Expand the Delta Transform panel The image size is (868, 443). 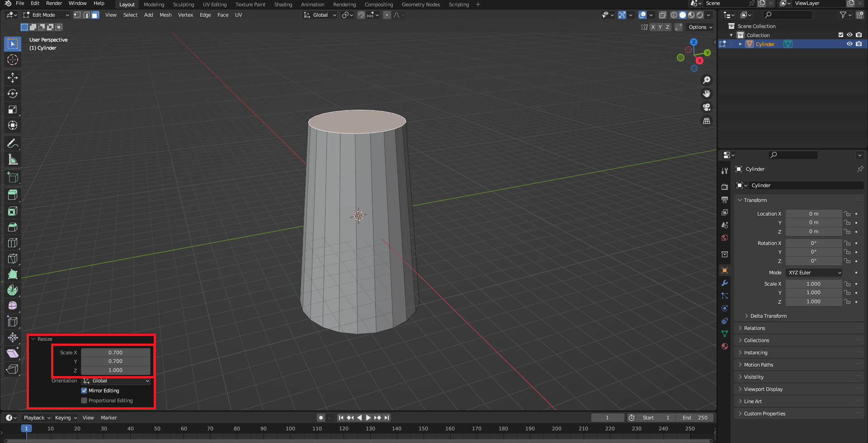click(x=768, y=316)
